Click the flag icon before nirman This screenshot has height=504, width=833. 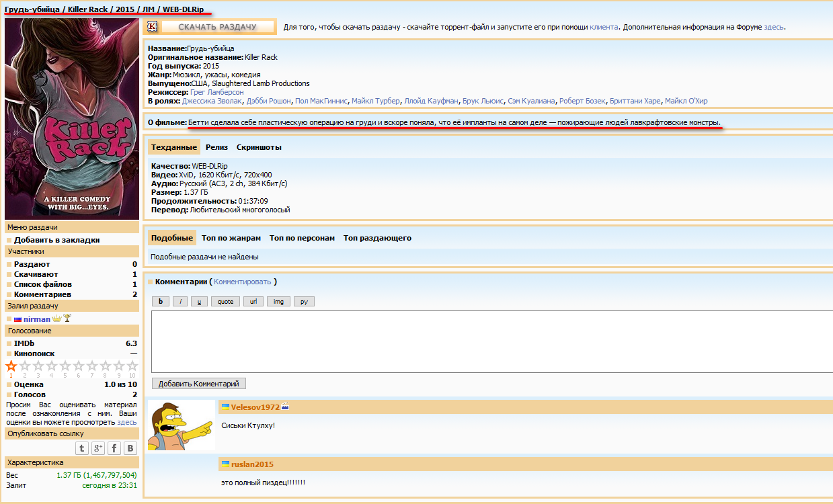pyautogui.click(x=18, y=319)
